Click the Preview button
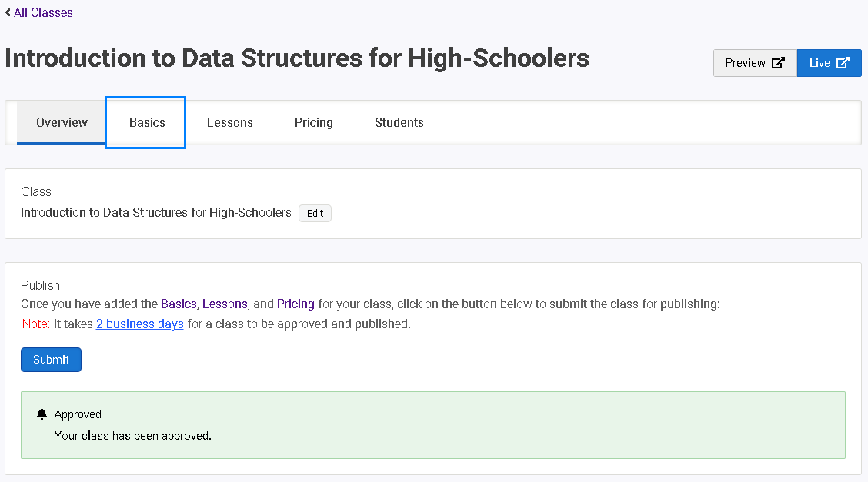868x482 pixels. [x=755, y=63]
